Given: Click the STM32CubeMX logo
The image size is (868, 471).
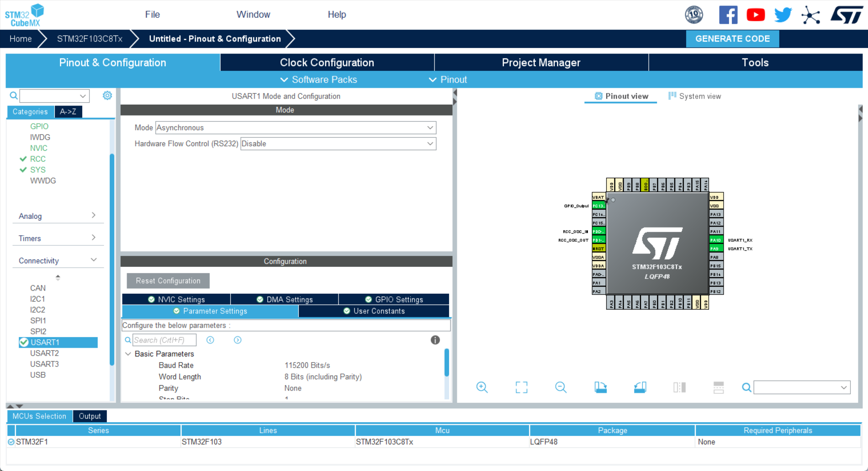Looking at the screenshot, I should pos(25,15).
